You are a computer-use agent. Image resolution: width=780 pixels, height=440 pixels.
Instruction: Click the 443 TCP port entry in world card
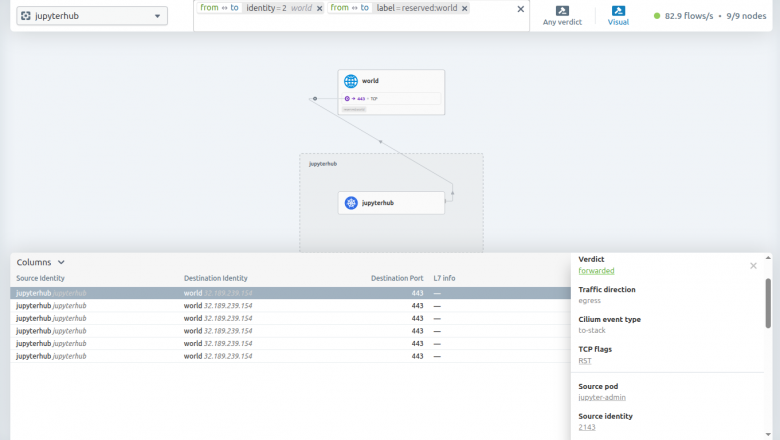(x=391, y=98)
